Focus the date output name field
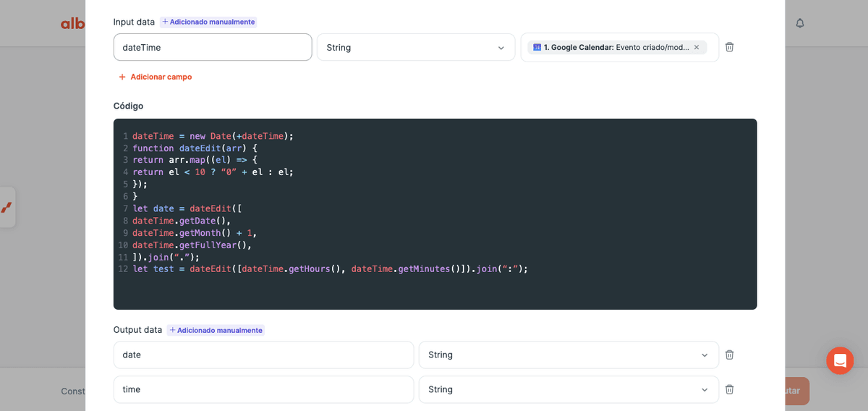Image resolution: width=868 pixels, height=411 pixels. tap(263, 355)
